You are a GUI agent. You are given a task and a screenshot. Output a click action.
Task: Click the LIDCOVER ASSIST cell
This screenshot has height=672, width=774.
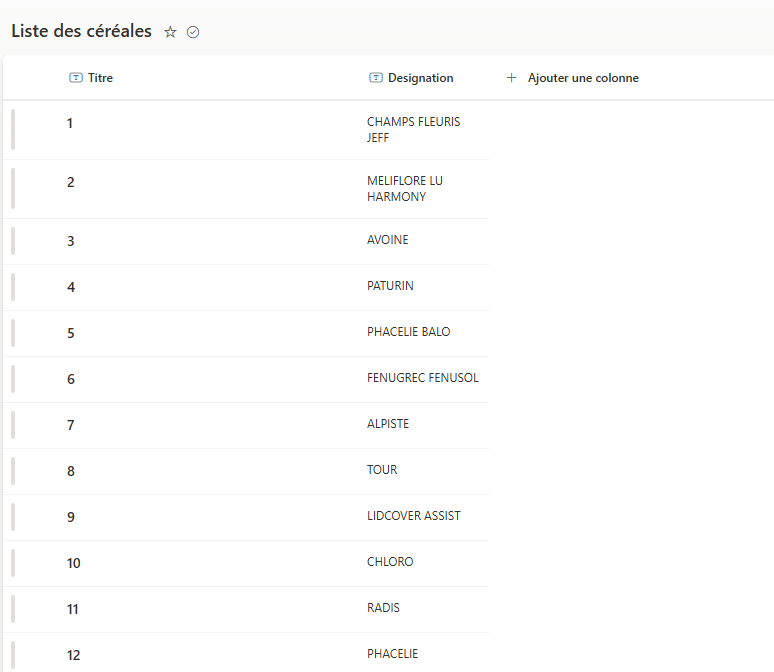pos(414,515)
